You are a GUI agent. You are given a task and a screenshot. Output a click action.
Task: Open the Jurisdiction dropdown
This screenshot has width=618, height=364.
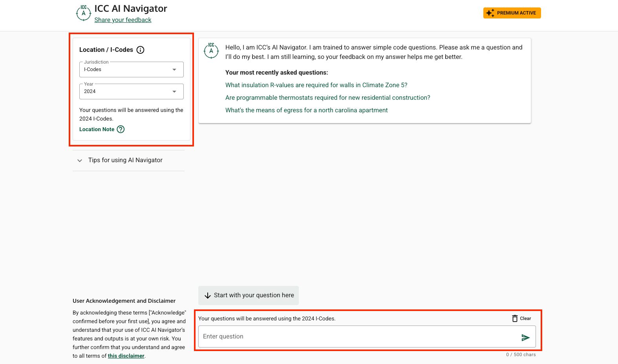pos(132,70)
